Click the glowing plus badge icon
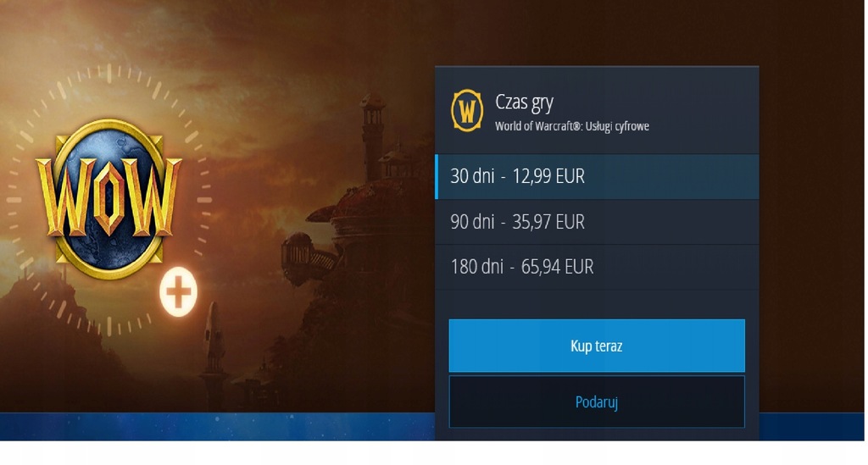The height and width of the screenshot is (465, 868). [x=178, y=292]
